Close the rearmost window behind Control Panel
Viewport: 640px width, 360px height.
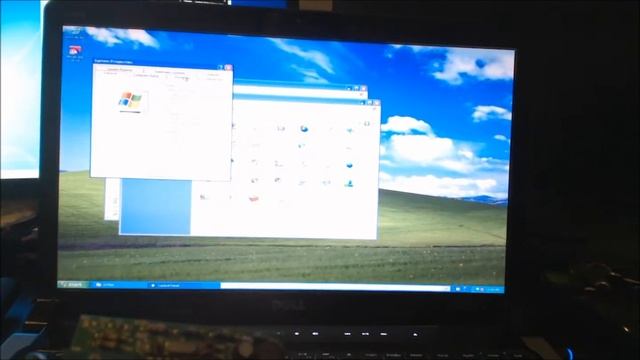tap(363, 88)
